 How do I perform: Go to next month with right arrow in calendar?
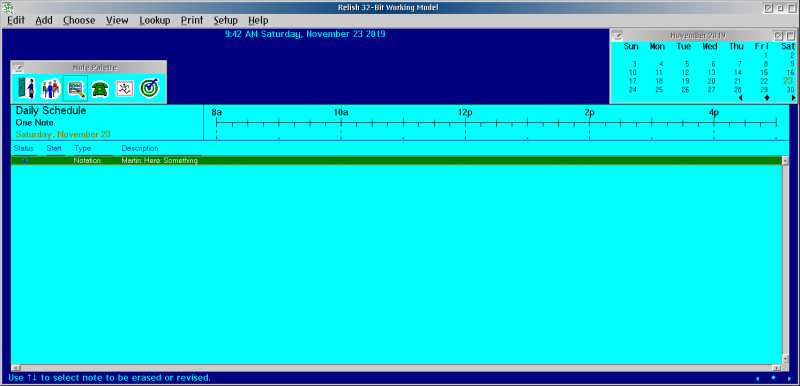(x=793, y=97)
